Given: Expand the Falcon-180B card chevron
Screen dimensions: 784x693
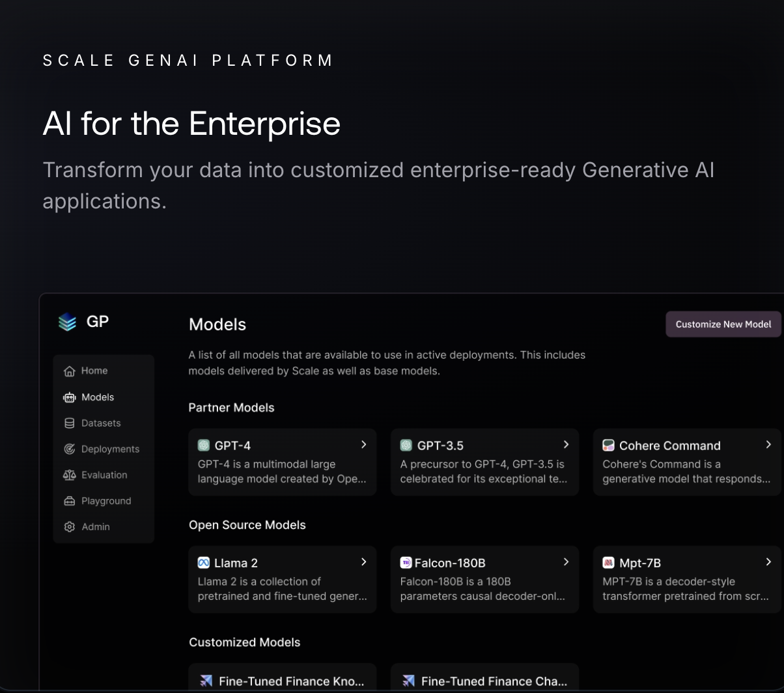Looking at the screenshot, I should click(566, 562).
